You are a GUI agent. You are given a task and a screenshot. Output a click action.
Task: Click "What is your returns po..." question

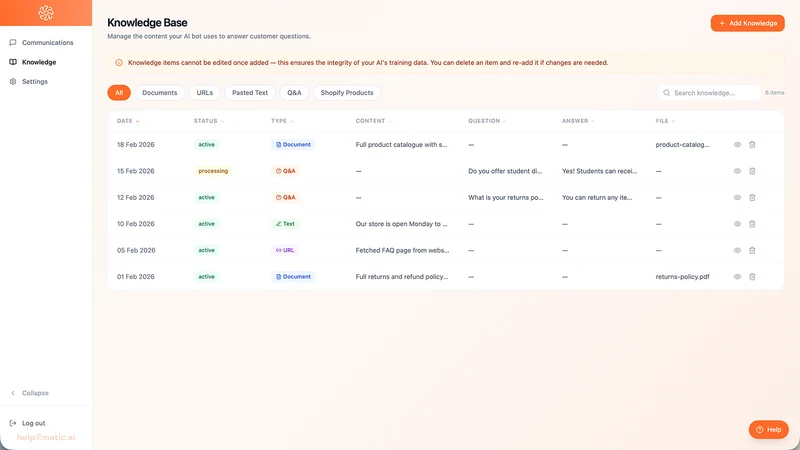coord(506,197)
